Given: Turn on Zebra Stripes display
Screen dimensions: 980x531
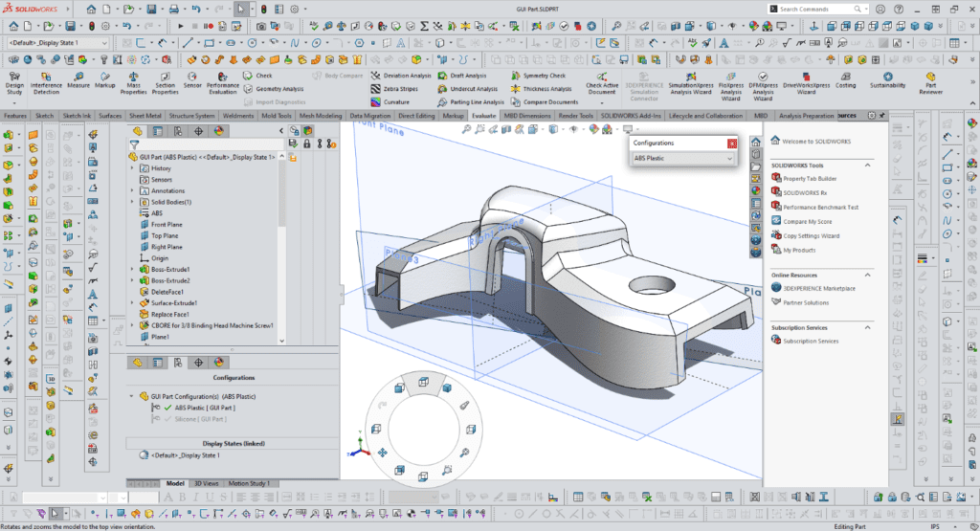Looking at the screenshot, I should click(394, 89).
